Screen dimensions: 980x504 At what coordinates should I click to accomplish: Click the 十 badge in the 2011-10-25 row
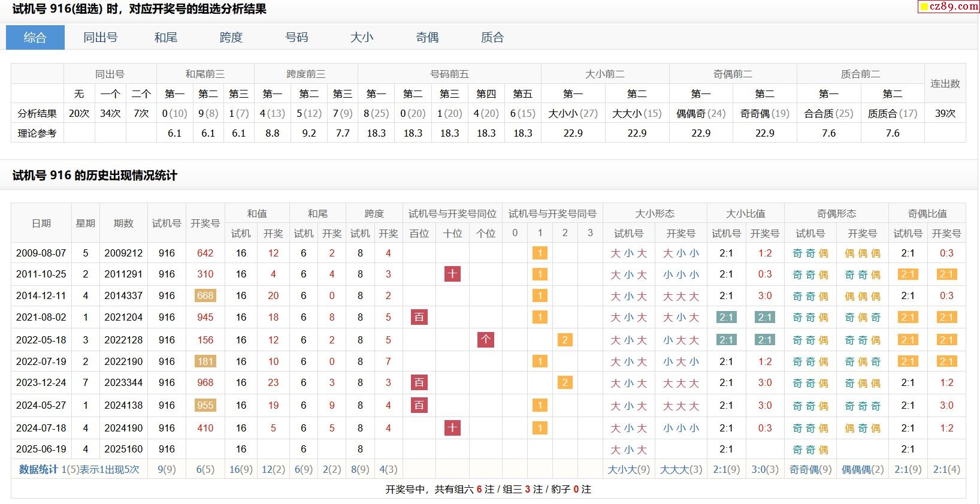point(452,274)
